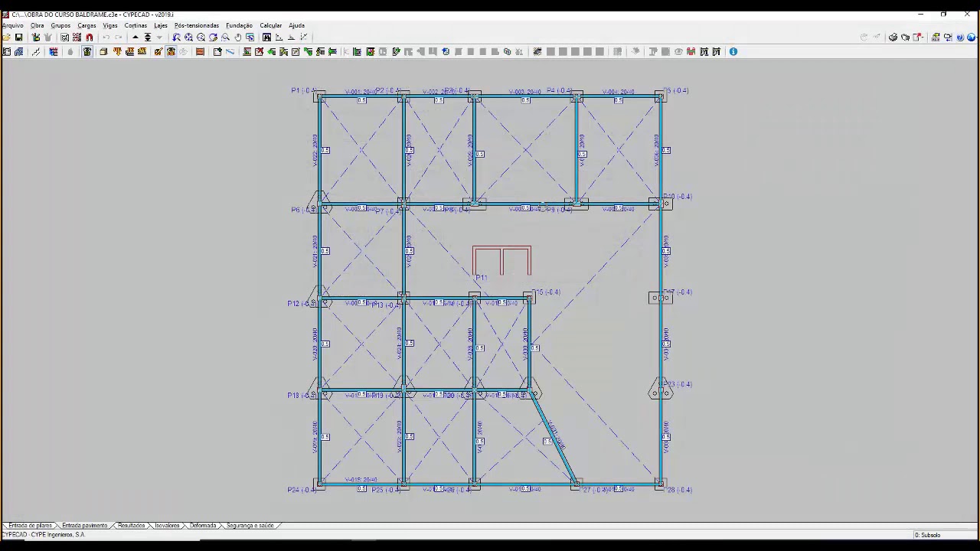
Task: Open the Grupos menu
Action: 60,25
